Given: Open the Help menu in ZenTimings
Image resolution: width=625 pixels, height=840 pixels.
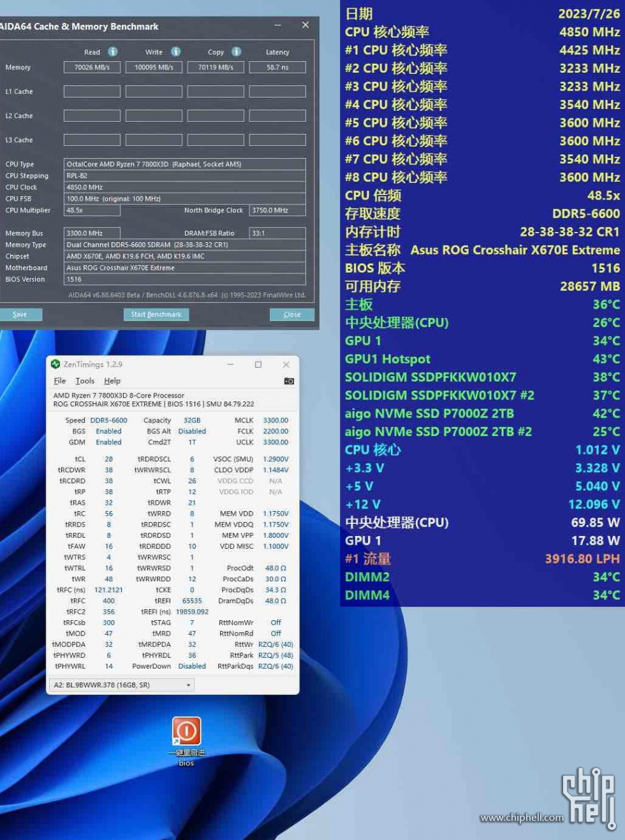Looking at the screenshot, I should [x=112, y=381].
